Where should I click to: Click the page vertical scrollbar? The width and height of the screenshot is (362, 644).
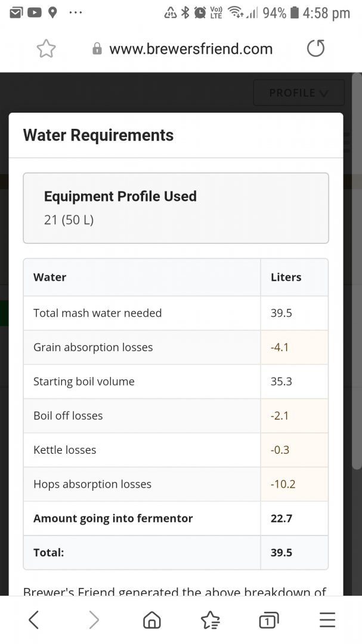pos(357,271)
